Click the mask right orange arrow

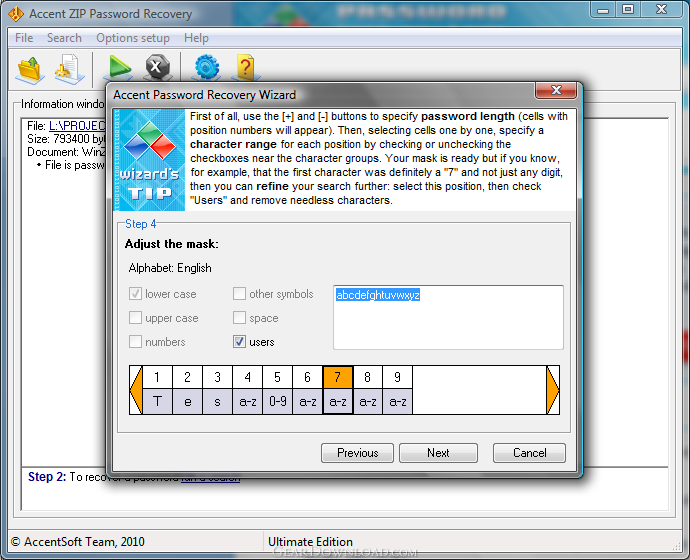pos(553,390)
